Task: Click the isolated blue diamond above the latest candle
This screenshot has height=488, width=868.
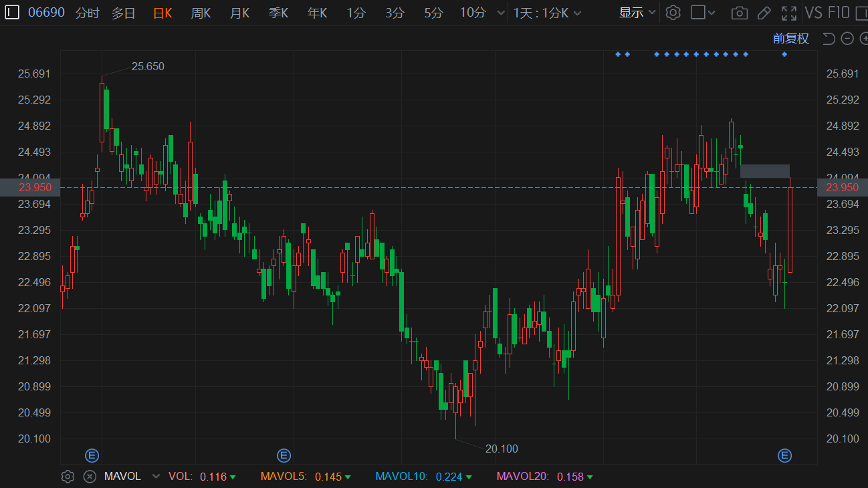Action: [784, 54]
